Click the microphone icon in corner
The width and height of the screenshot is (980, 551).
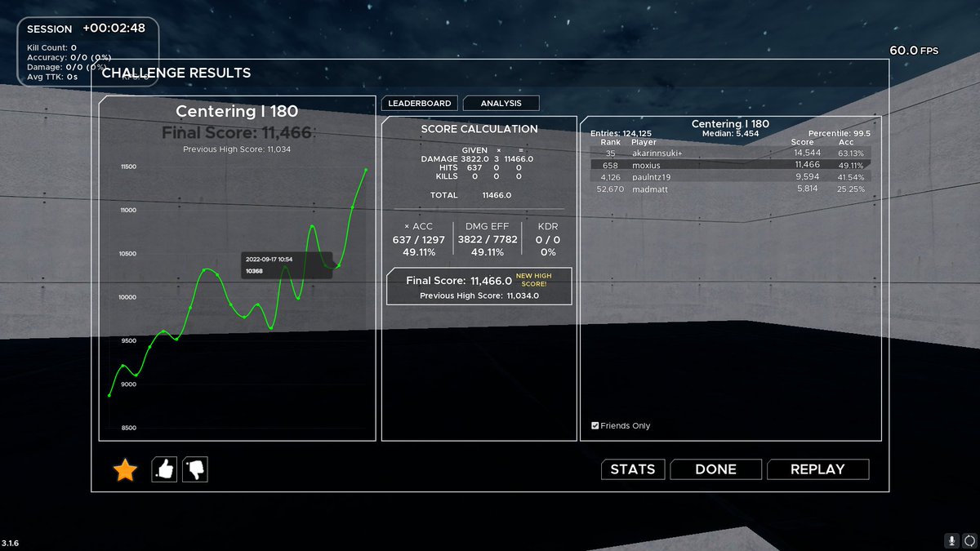coord(951,540)
